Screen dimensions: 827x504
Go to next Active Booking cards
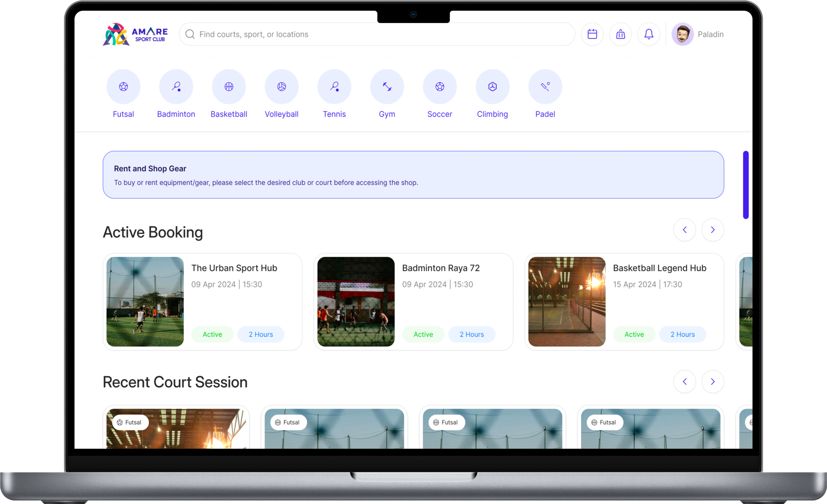(713, 230)
